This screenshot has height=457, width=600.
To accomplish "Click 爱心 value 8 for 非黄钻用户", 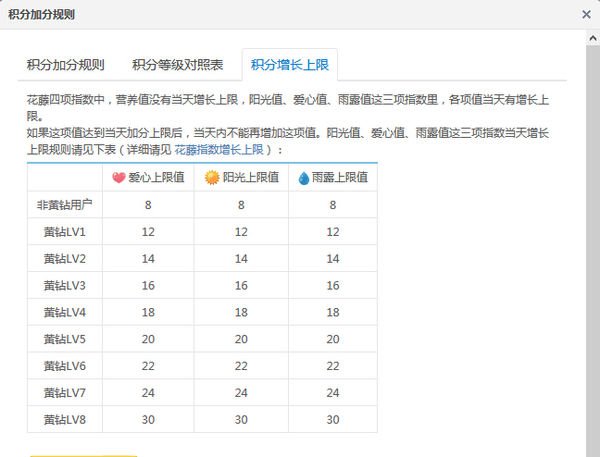I will click(x=148, y=205).
